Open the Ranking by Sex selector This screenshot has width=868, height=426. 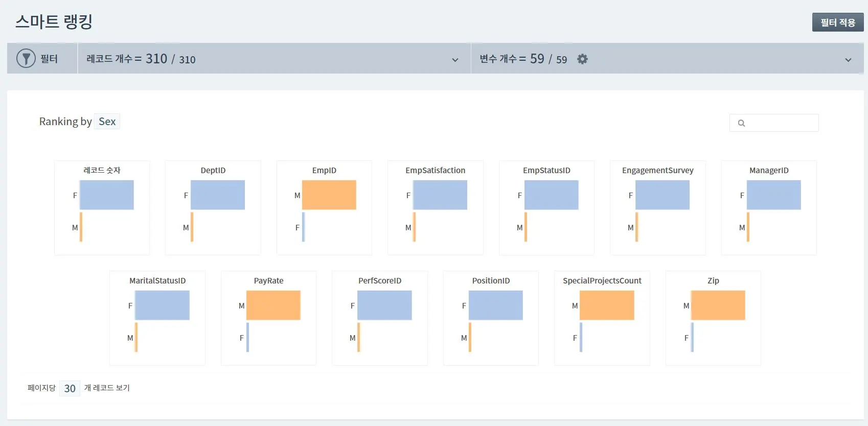point(107,122)
